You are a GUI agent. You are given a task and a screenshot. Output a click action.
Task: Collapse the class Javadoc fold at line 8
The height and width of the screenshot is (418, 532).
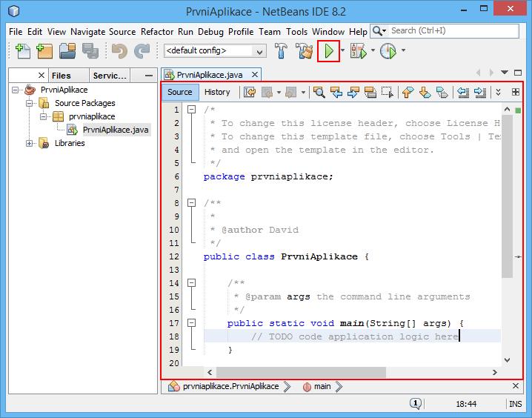point(192,202)
